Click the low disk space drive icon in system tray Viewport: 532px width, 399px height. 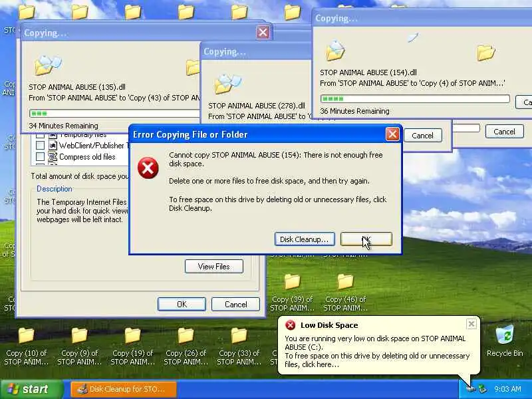(x=471, y=388)
